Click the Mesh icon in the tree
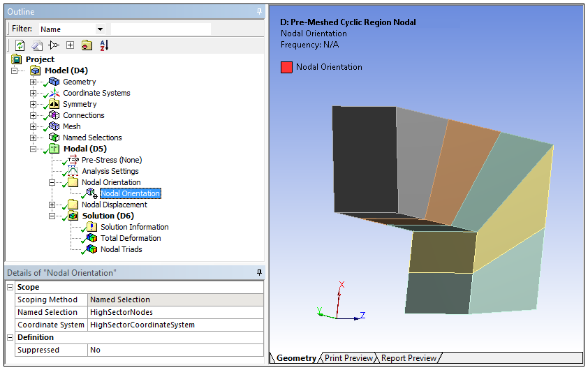 (54, 126)
